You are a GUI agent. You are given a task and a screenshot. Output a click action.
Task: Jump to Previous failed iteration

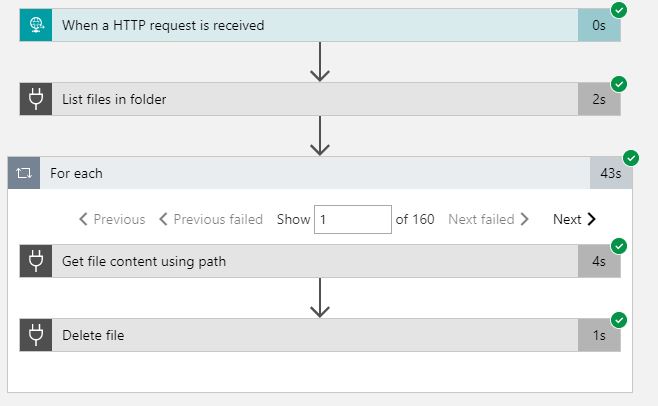click(211, 219)
